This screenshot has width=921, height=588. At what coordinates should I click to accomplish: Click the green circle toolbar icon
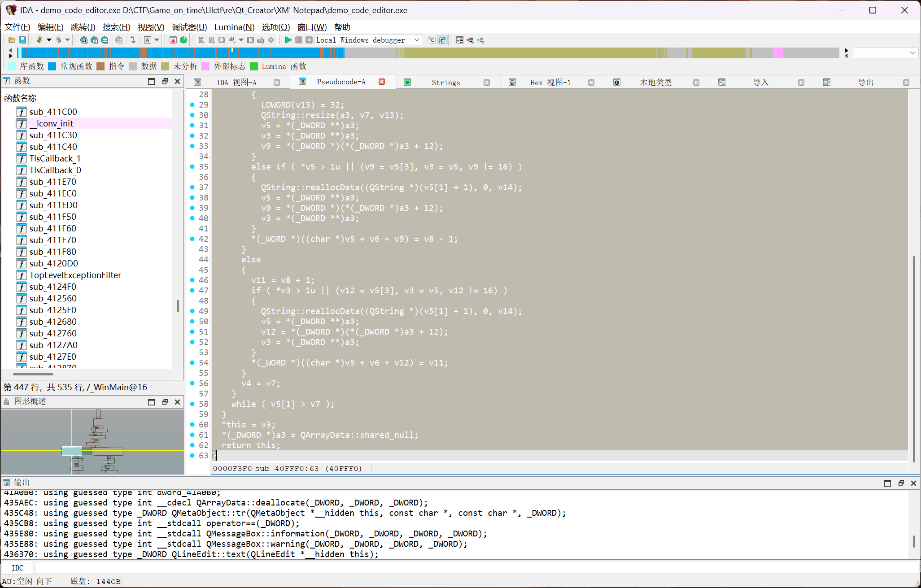coord(183,40)
